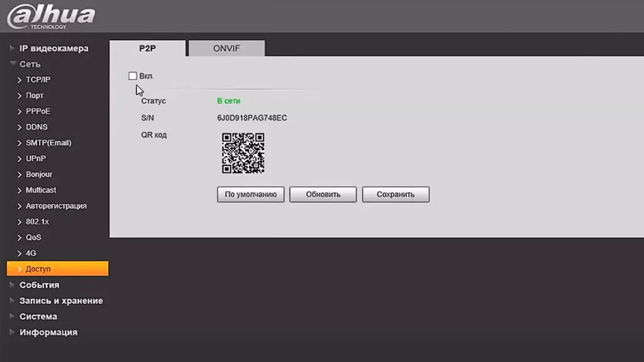This screenshot has width=644, height=362.
Task: Open "Запись и хранение" menu section
Action: pyautogui.click(x=61, y=301)
